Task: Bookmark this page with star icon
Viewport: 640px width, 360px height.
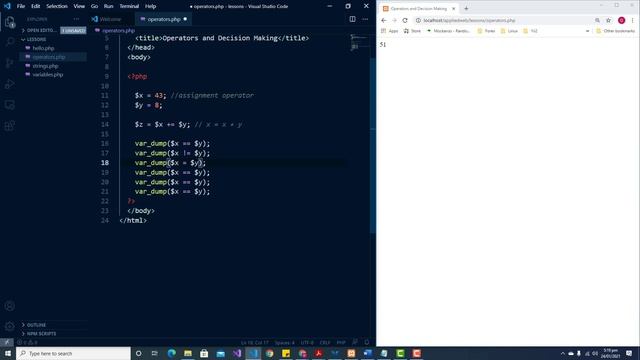Action: coord(609,20)
